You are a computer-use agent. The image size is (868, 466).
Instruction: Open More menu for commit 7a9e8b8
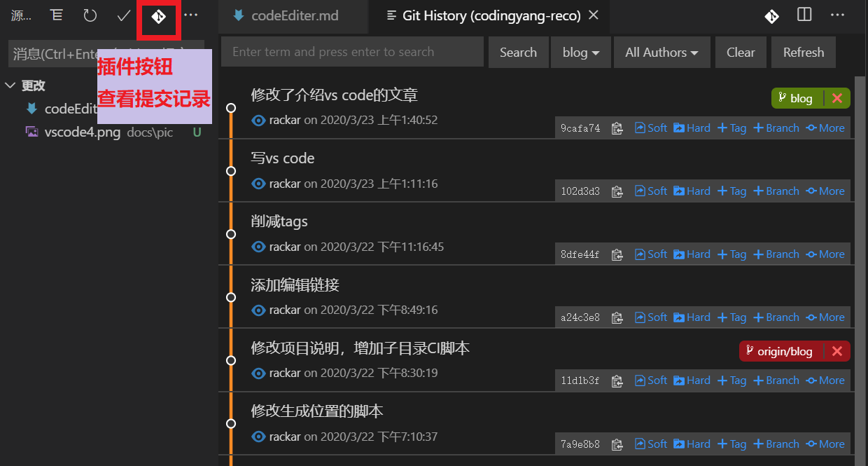[x=825, y=444]
